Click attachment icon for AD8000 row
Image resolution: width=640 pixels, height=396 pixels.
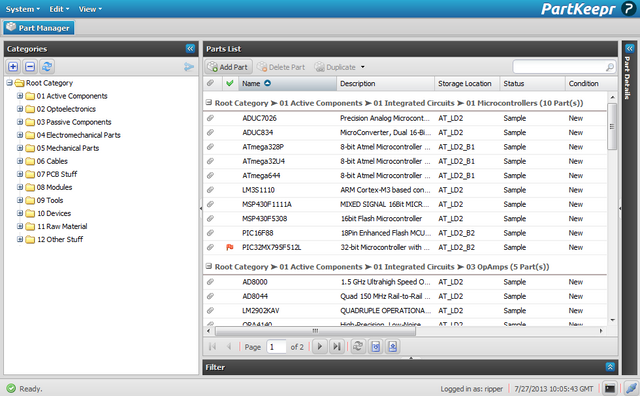click(x=210, y=282)
